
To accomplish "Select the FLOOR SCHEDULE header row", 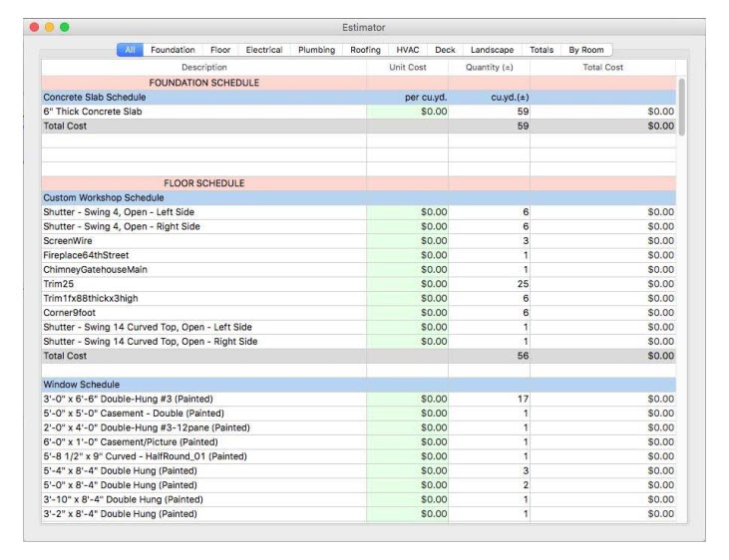I will click(x=358, y=183).
